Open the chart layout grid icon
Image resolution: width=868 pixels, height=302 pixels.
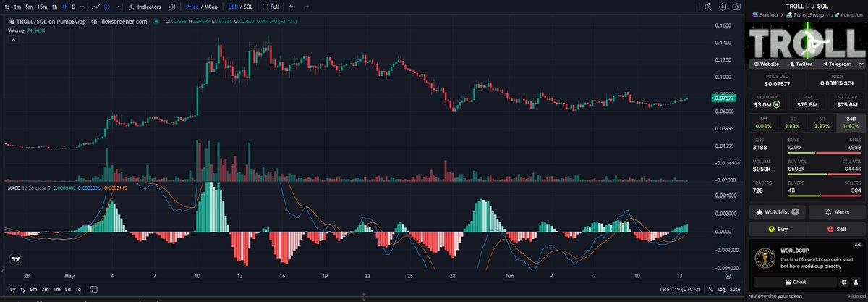tap(171, 7)
